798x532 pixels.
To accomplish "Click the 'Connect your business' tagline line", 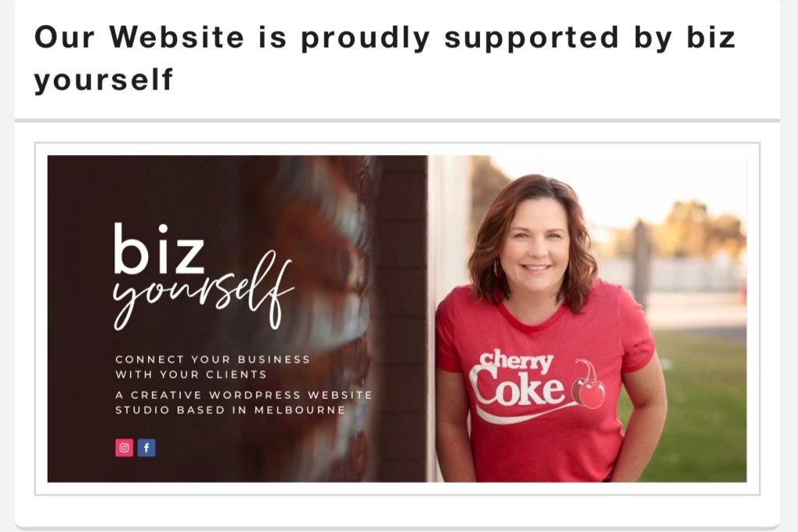I will tap(212, 359).
